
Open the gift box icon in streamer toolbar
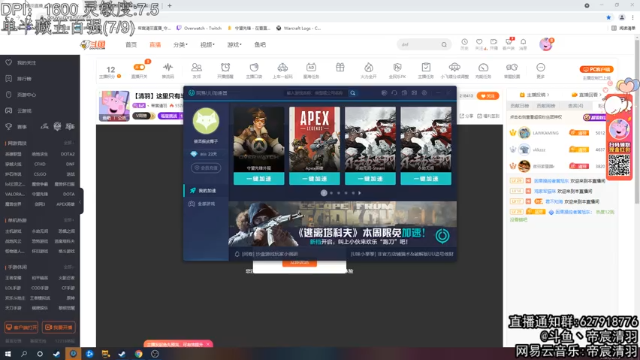340,68
